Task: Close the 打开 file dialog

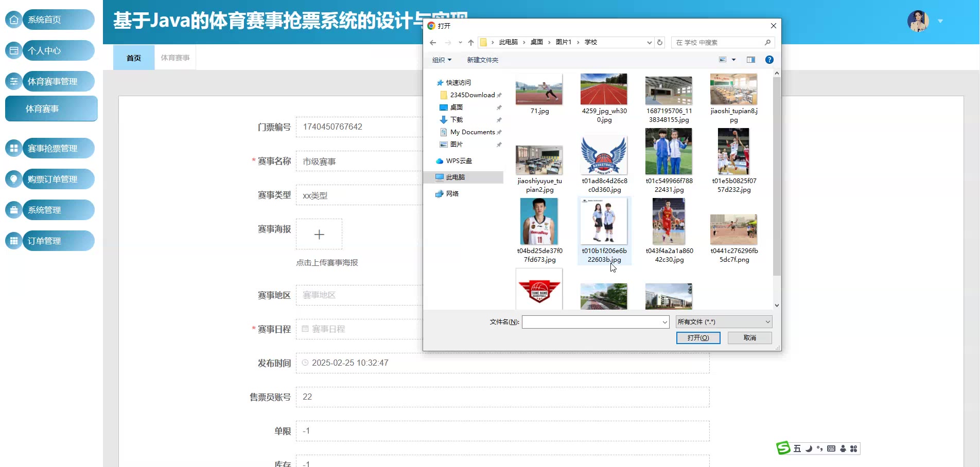Action: click(773, 26)
